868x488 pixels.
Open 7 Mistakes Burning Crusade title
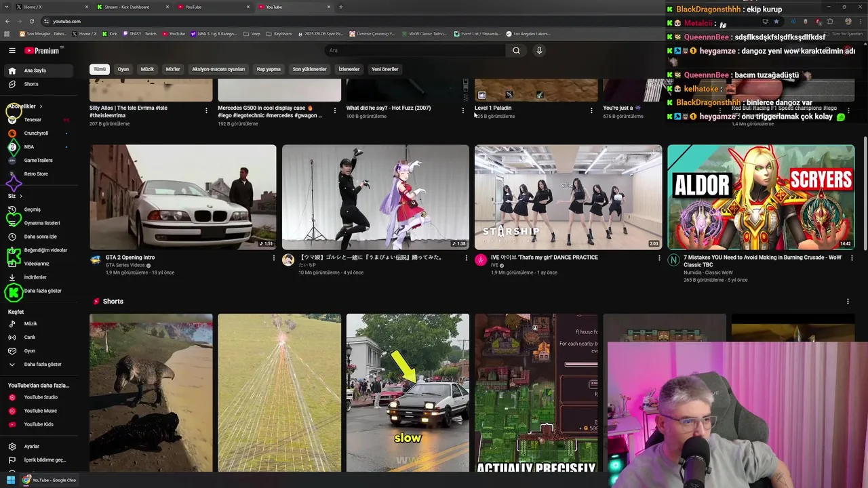(762, 261)
